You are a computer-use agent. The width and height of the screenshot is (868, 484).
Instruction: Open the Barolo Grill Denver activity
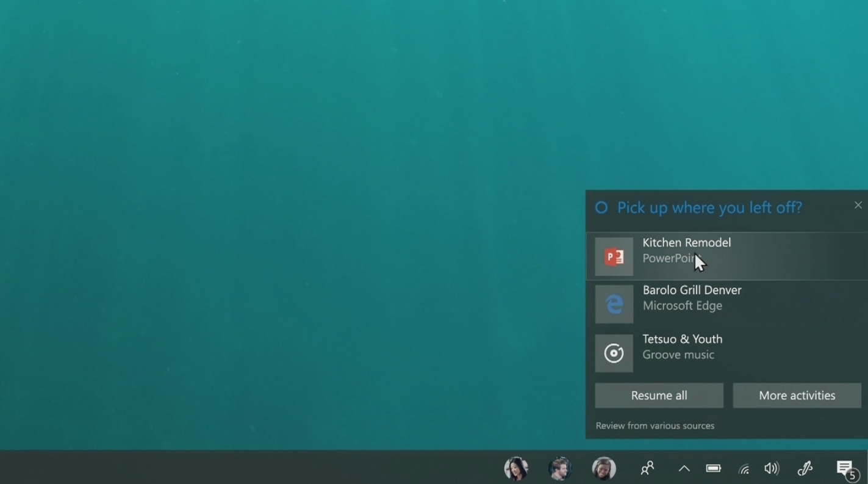point(726,304)
